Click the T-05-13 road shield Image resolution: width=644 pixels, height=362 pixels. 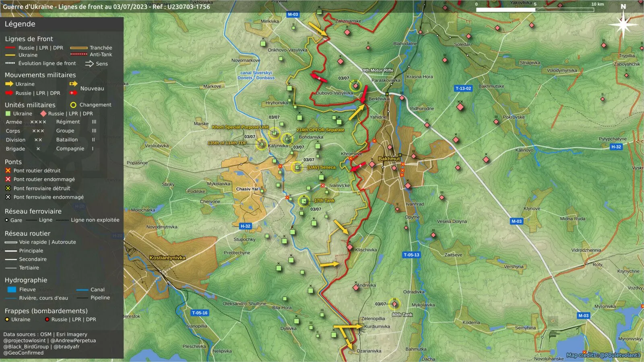411,255
